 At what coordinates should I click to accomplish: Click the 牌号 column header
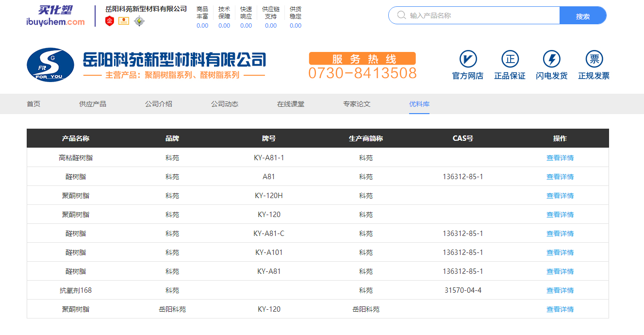(269, 138)
